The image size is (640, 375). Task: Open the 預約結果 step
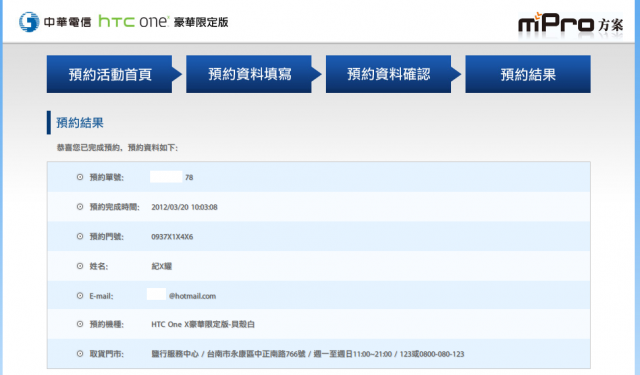(x=528, y=74)
